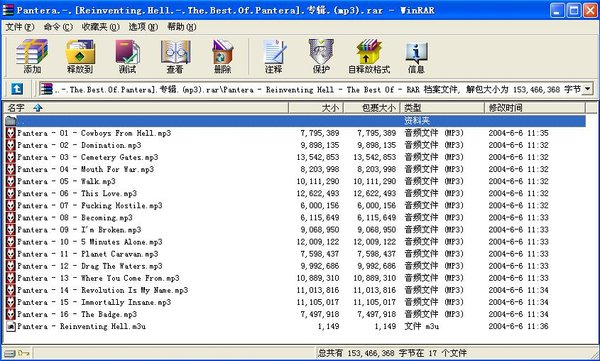Image resolution: width=600 pixels, height=361 pixels.
Task: Select file 'Pantera - 07 - Fucking Hostile.mp3'
Action: [90, 206]
